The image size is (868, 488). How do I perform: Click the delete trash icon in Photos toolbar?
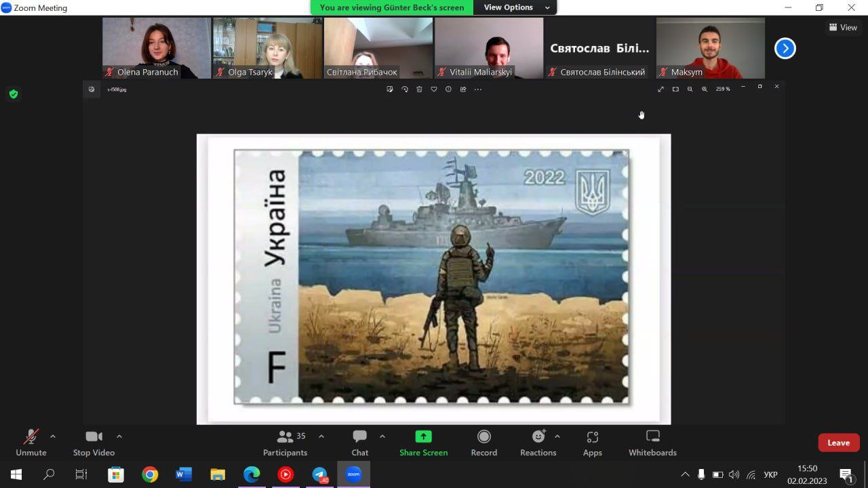[419, 89]
